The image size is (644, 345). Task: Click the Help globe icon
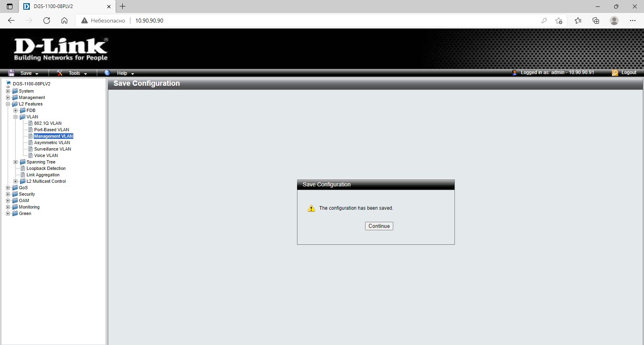(107, 73)
